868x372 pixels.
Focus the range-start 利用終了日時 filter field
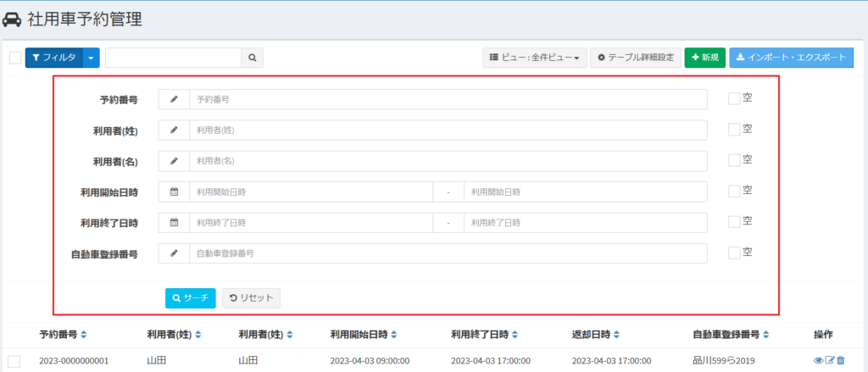tap(311, 223)
